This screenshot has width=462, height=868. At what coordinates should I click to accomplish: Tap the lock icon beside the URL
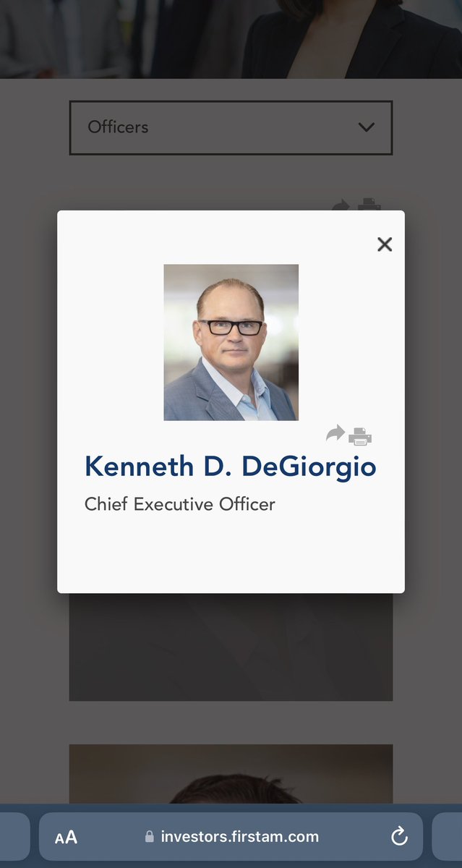(x=150, y=837)
